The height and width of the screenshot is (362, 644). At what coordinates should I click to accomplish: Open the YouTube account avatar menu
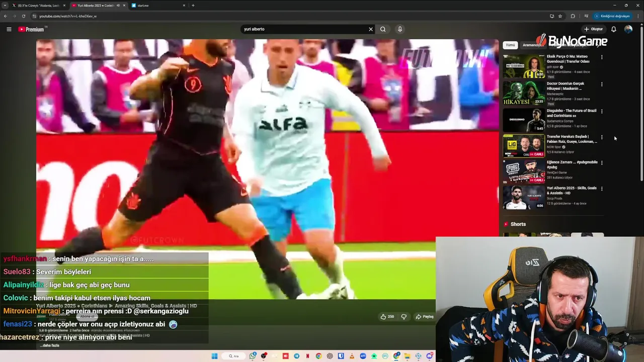pos(628,29)
